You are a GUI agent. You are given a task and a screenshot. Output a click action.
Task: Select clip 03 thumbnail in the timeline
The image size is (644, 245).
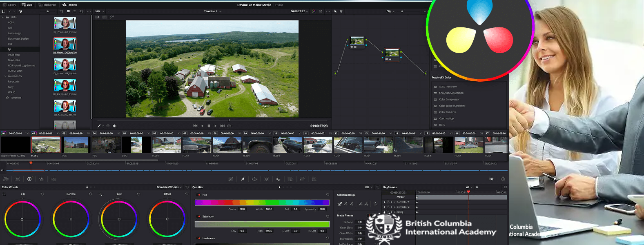pyautogui.click(x=76, y=145)
